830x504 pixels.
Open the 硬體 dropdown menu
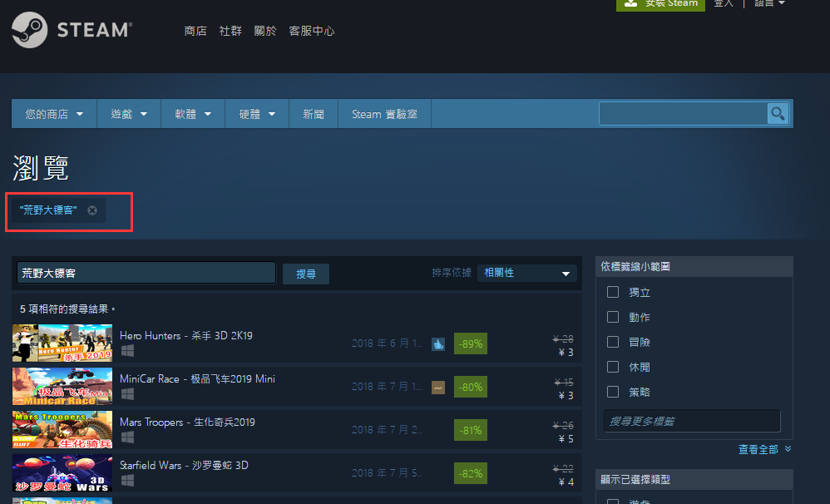pyautogui.click(x=257, y=114)
